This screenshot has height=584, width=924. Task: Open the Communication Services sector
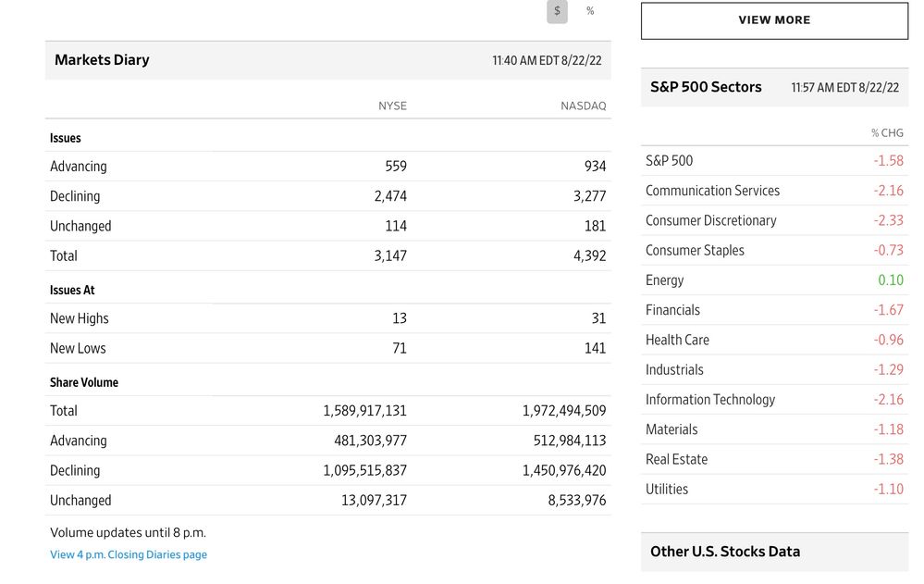712,191
